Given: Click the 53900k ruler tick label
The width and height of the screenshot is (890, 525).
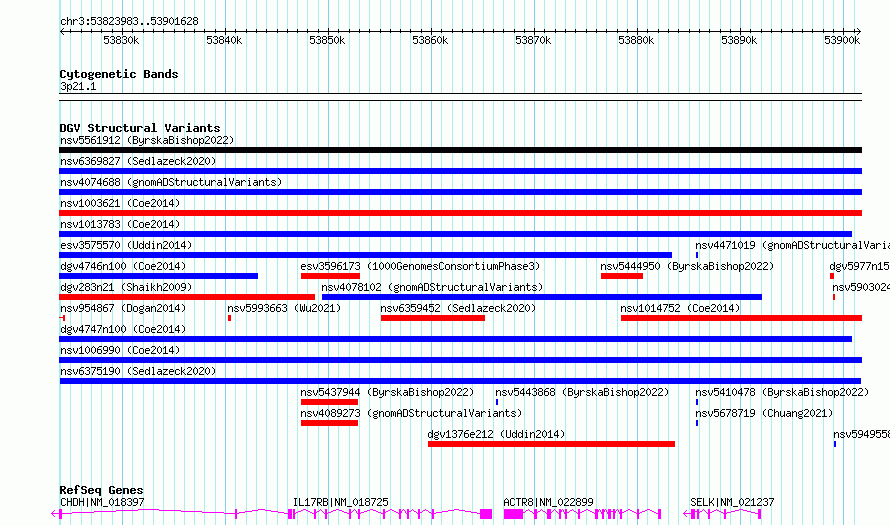Looking at the screenshot, I should pyautogui.click(x=842, y=40).
